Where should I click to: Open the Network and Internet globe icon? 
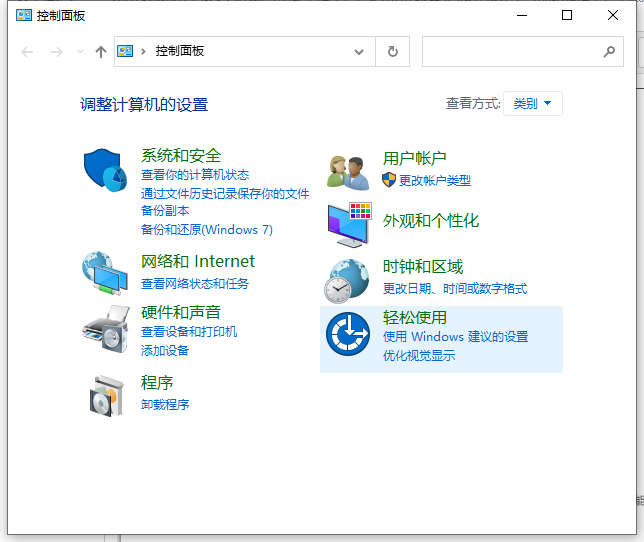click(x=105, y=273)
